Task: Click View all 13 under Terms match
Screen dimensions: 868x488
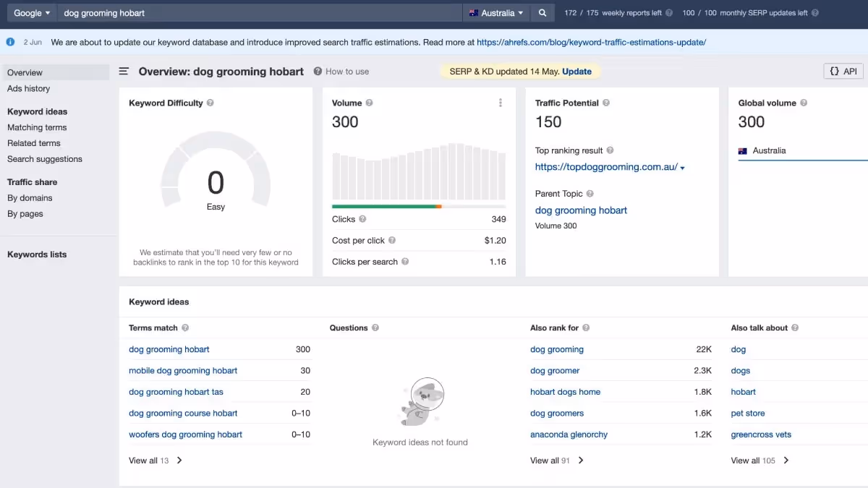Action: pos(156,461)
